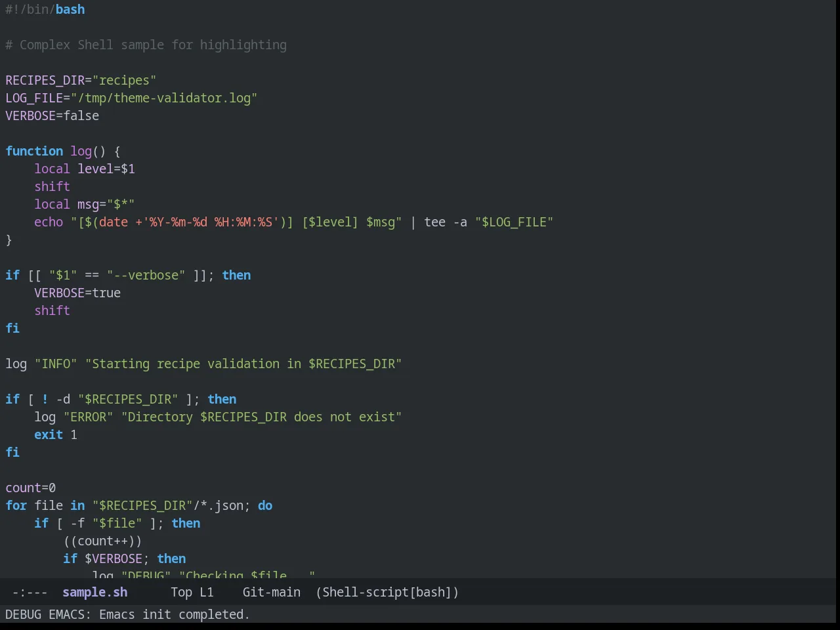Click the 'fi' closing the verbose check

[12, 328]
